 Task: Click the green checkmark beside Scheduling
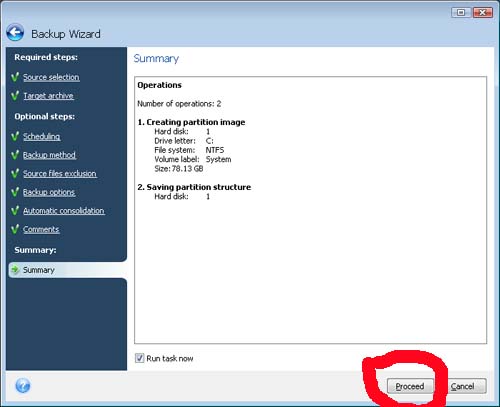coord(15,136)
